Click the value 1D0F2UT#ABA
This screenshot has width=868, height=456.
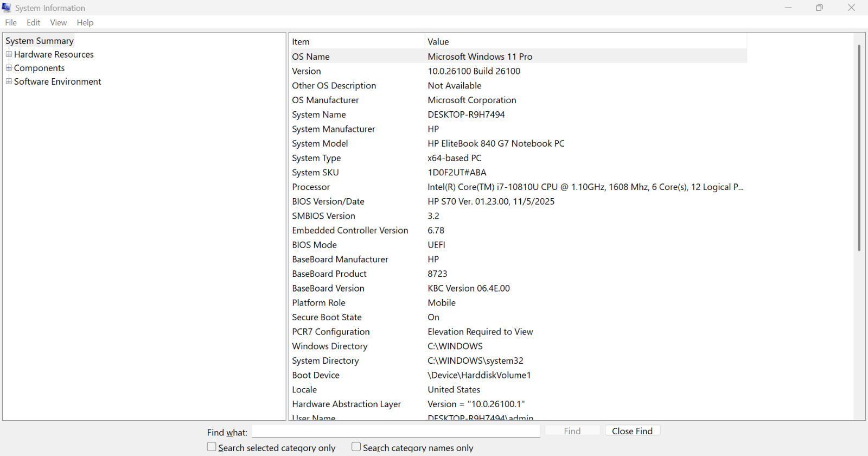457,173
